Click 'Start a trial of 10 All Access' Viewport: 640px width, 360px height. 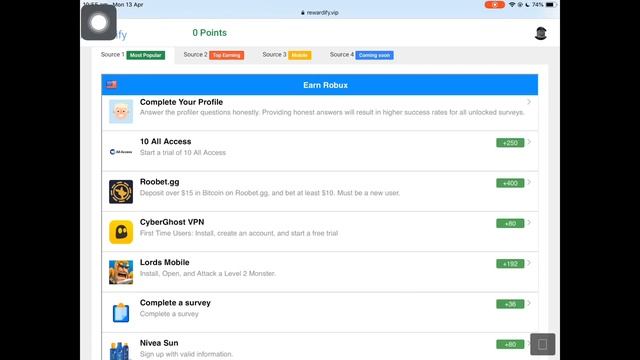click(x=183, y=153)
